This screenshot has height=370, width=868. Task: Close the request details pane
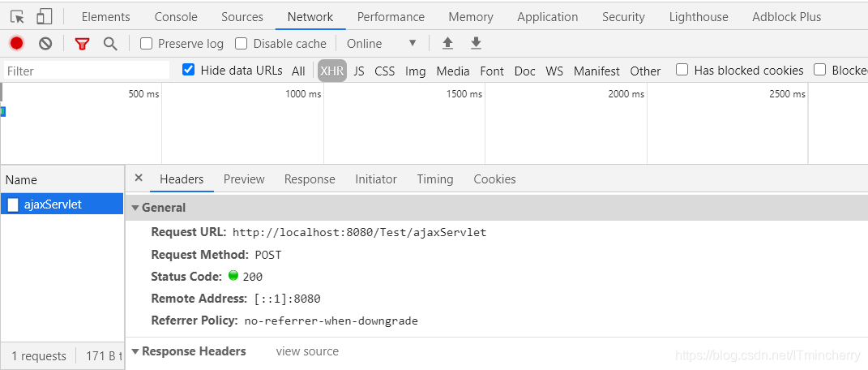[139, 178]
